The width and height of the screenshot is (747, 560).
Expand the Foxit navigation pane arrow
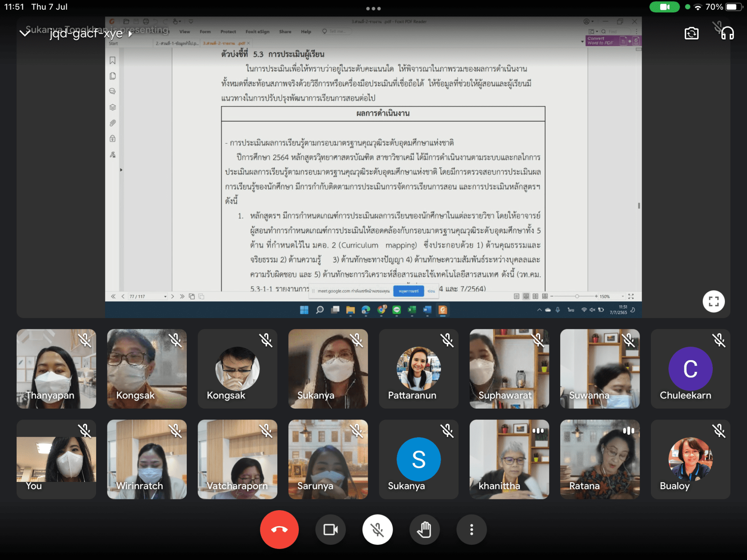121,170
